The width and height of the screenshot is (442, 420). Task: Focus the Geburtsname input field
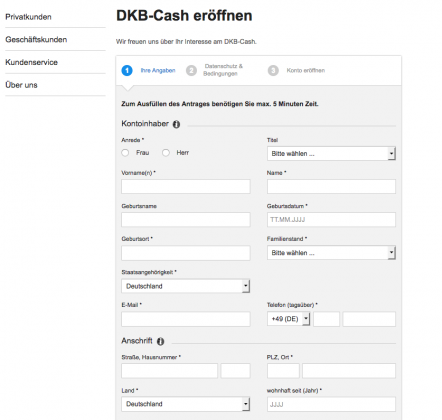186,220
